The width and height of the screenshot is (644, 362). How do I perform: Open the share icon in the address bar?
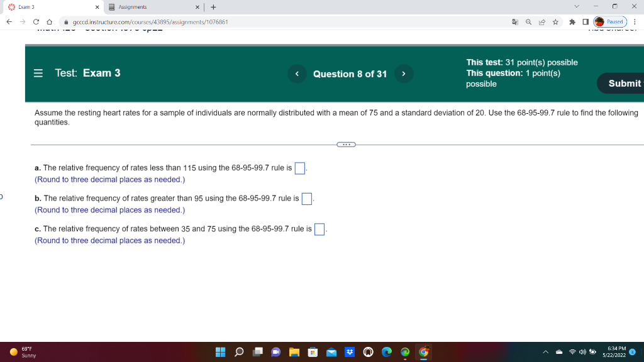(541, 21)
